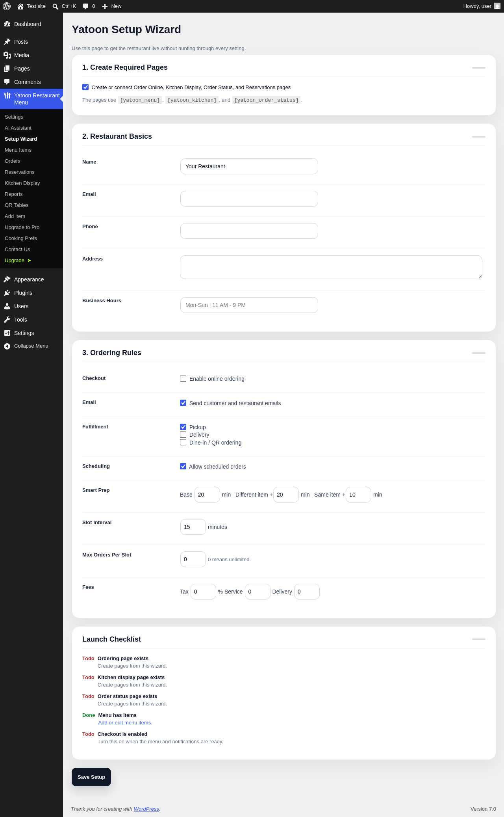504x817 pixels.
Task: Collapse the Restaurant Basics section
Action: [x=479, y=137]
